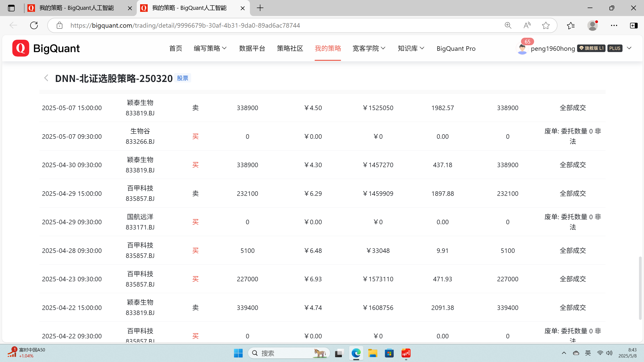
Task: Click the browser profile avatar icon
Action: click(592, 25)
